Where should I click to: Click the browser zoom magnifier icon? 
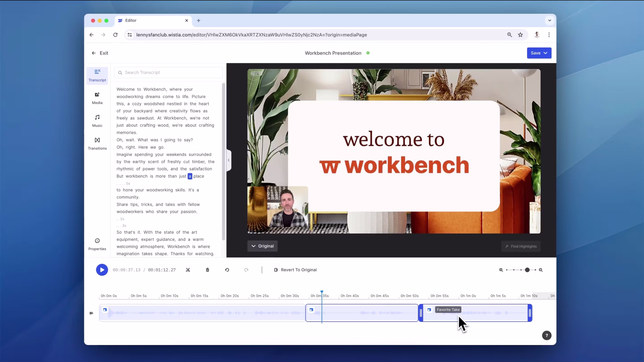(x=510, y=35)
